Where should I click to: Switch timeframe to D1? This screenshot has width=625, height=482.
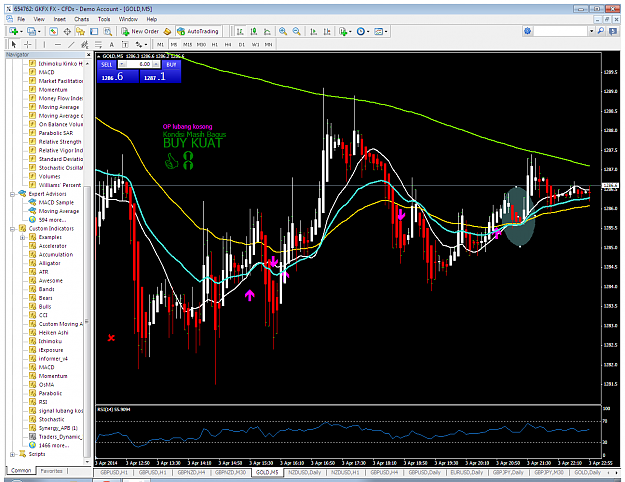tap(242, 45)
